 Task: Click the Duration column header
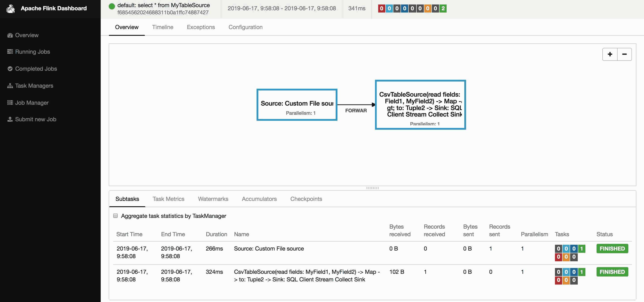(216, 234)
